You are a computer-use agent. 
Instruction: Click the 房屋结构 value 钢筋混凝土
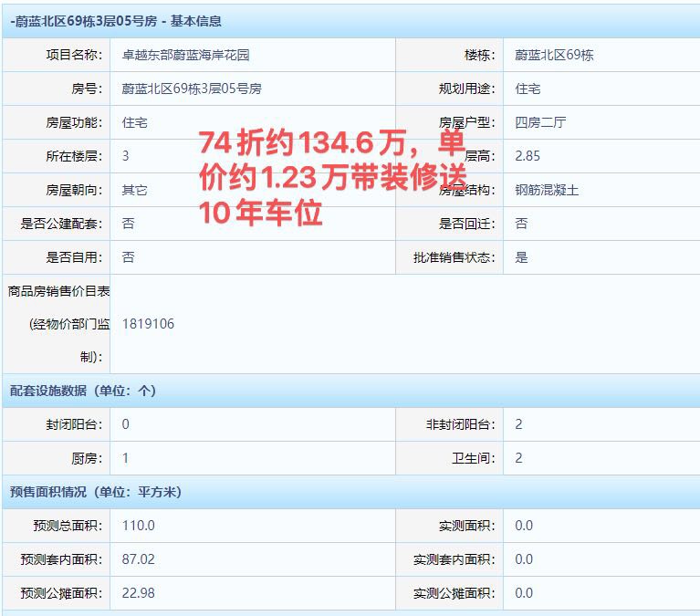(x=547, y=190)
